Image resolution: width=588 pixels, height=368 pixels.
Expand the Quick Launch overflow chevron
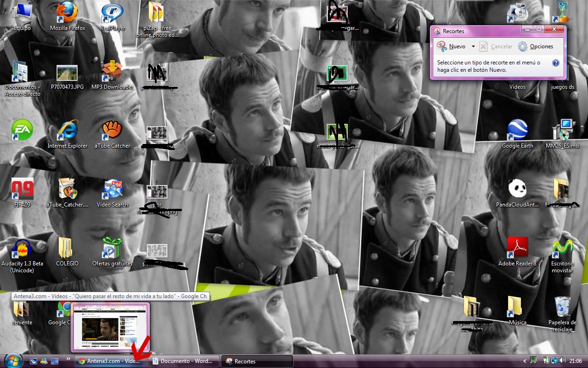point(68,359)
